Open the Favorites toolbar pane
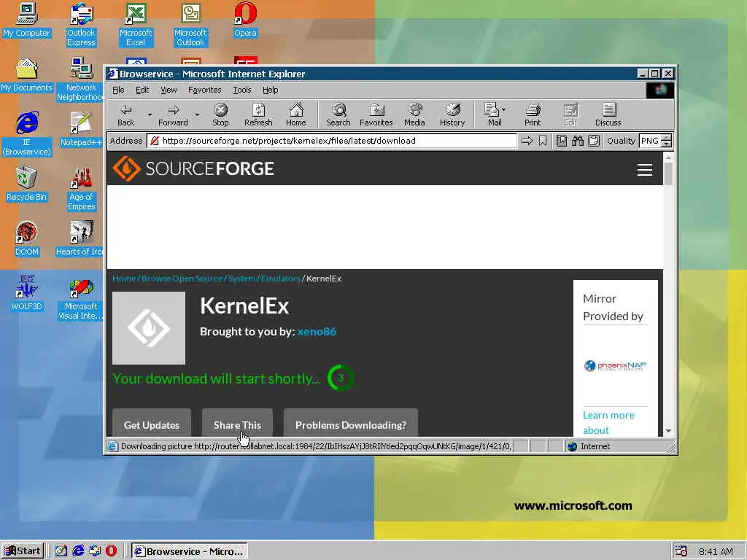 [x=376, y=115]
